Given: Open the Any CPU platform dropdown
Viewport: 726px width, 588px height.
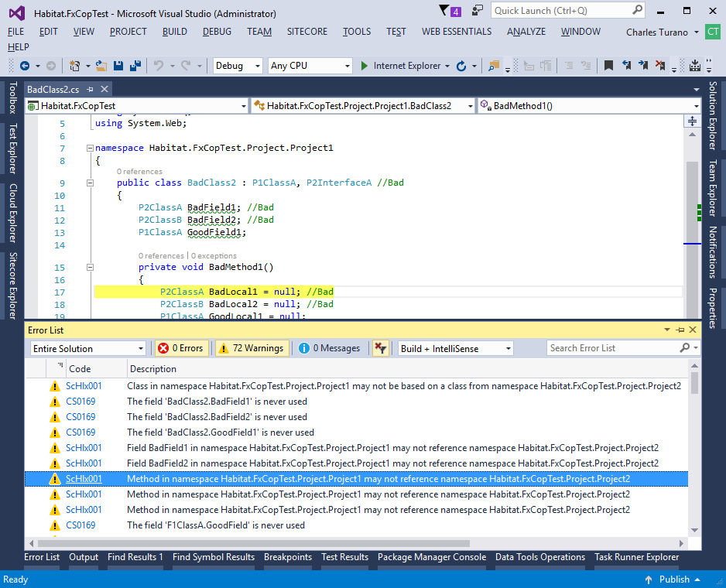Looking at the screenshot, I should click(310, 67).
